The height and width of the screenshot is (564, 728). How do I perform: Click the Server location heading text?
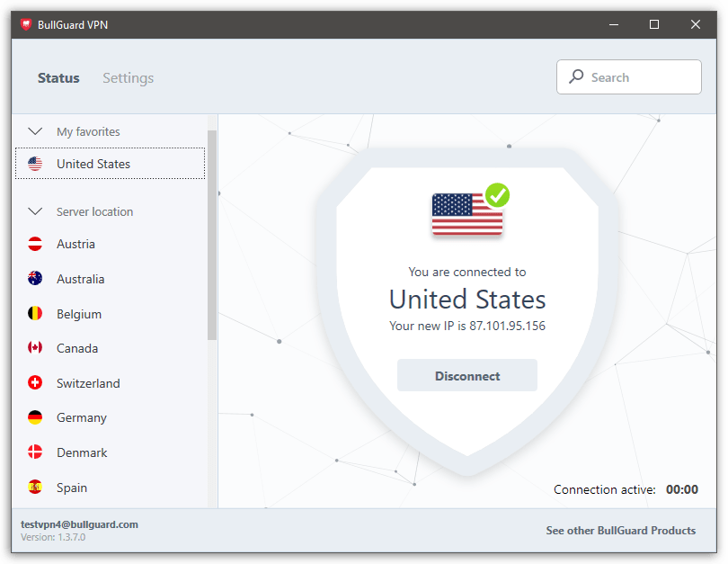click(94, 212)
